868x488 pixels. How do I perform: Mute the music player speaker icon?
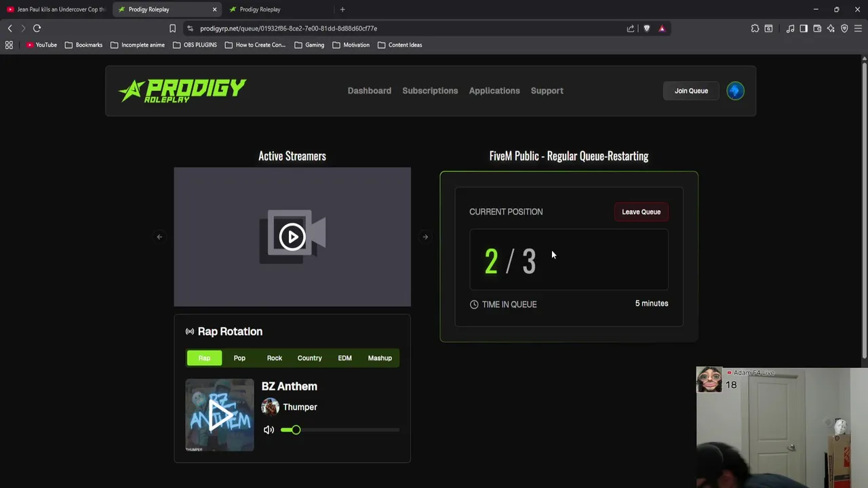point(269,430)
